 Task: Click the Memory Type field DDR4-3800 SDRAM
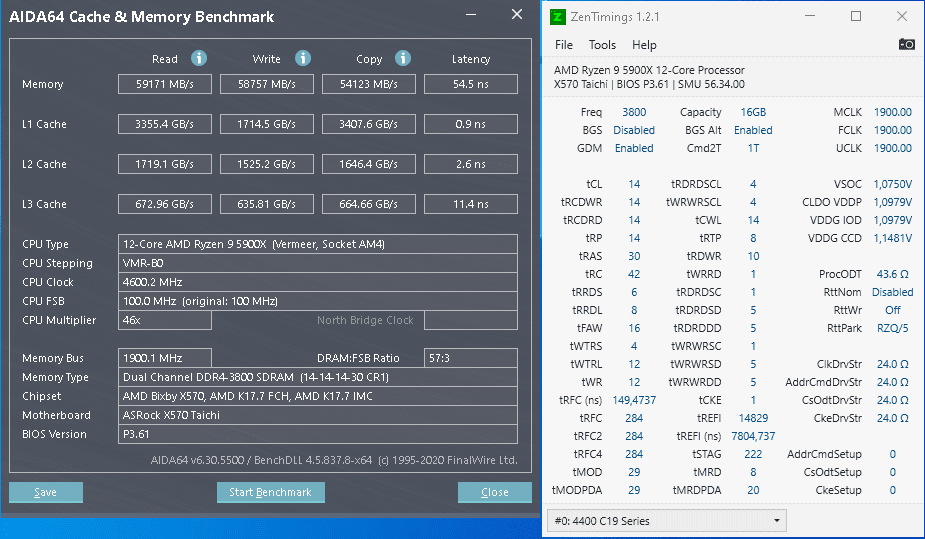(317, 377)
